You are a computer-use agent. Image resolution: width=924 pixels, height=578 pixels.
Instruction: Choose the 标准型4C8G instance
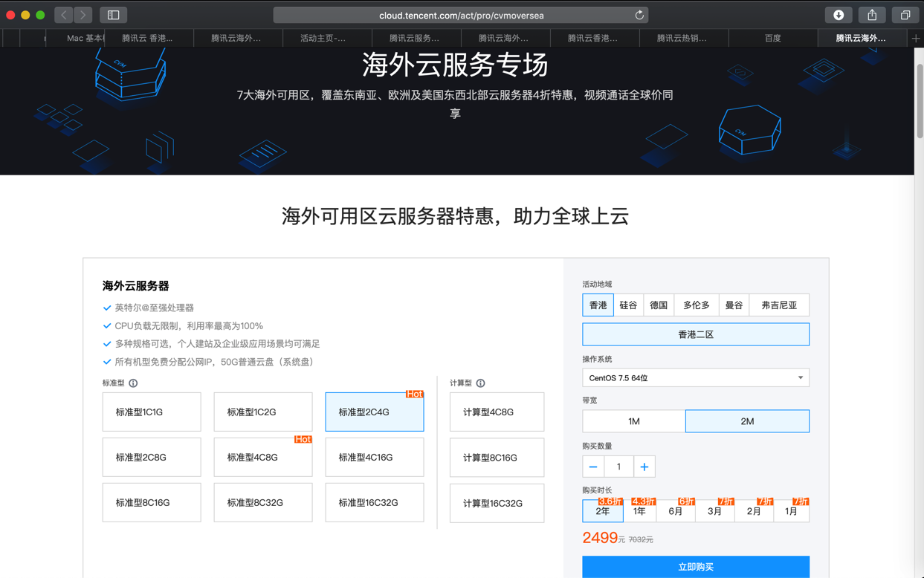tap(263, 458)
